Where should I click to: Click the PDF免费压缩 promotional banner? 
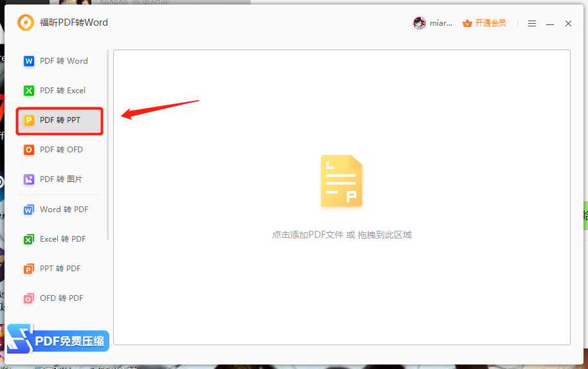(58, 339)
